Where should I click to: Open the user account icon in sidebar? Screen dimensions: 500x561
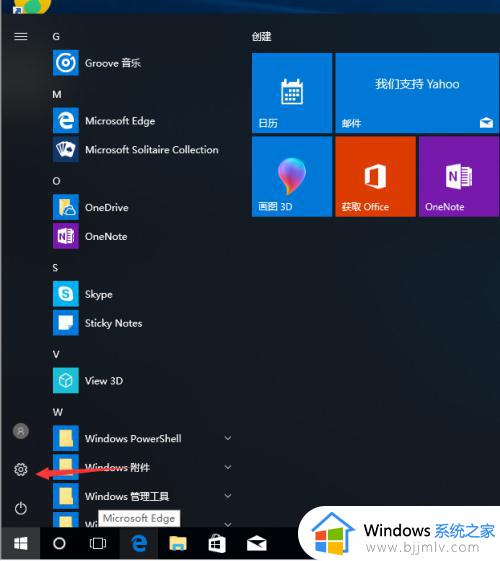tap(21, 431)
